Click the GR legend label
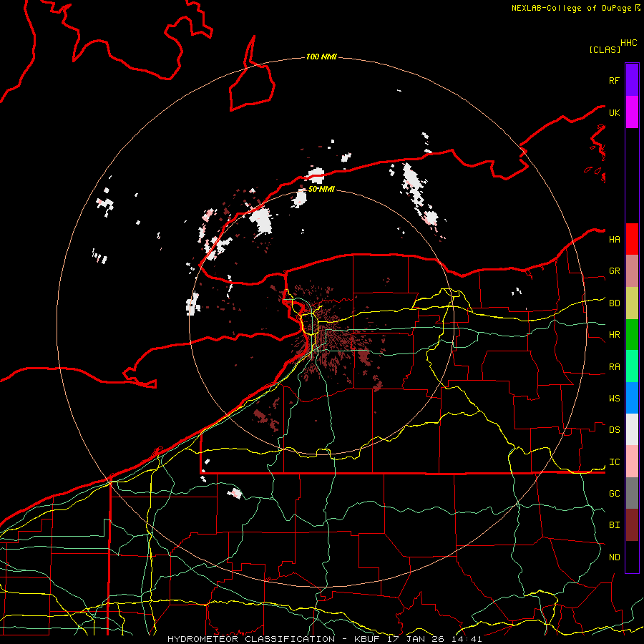This screenshot has height=644, width=644. [614, 271]
